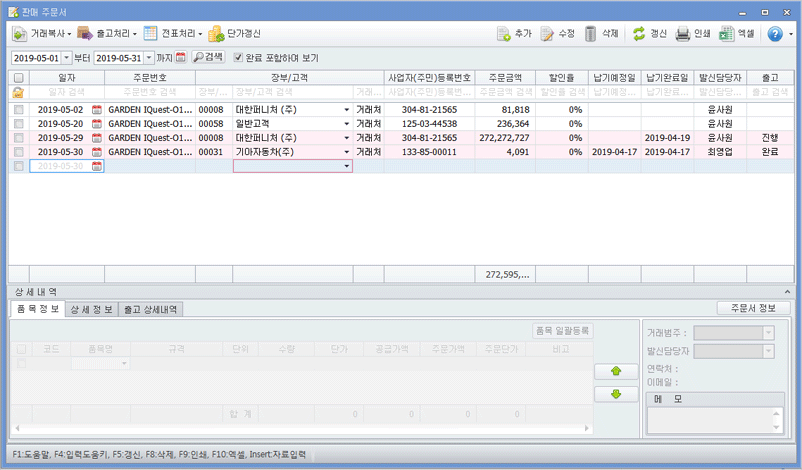Toggle the 완료 포함하여 보기 checkbox
Viewport: 802px width, 470px height.
(x=238, y=58)
